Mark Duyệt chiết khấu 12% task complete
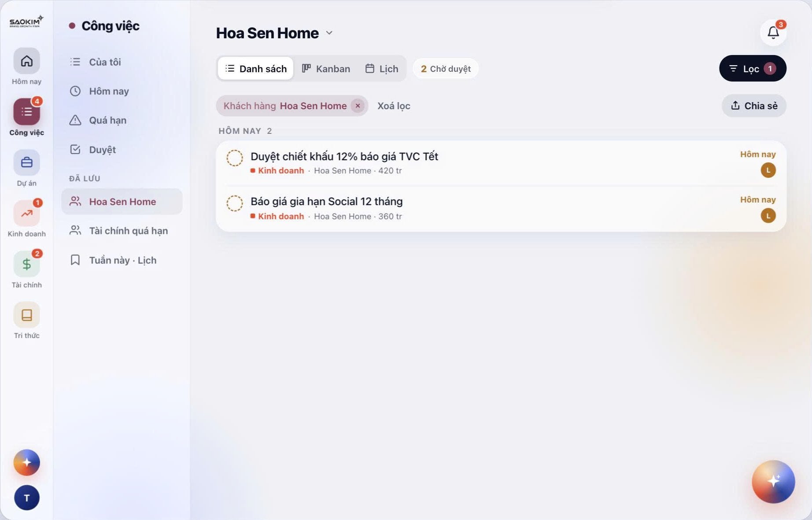This screenshot has height=520, width=812. point(235,158)
